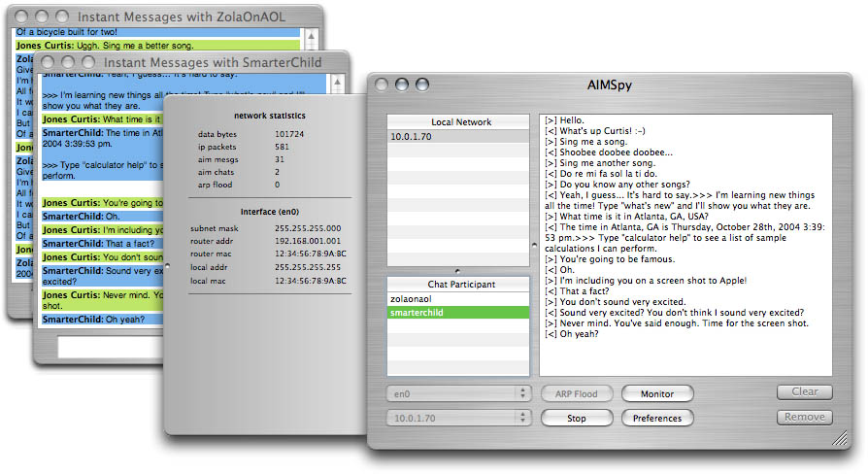Click 'Jones Curtis: What time is it' message
Screen dimensions: 868x474
point(102,119)
